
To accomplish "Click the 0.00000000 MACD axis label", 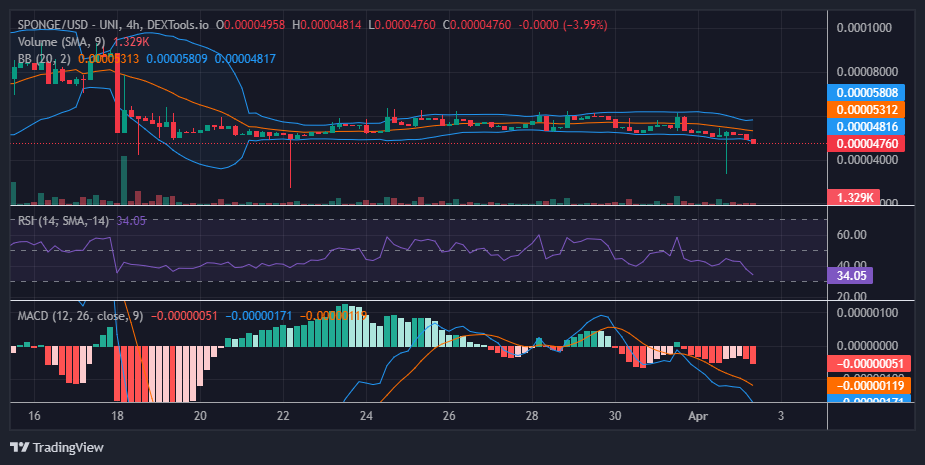I will point(867,346).
